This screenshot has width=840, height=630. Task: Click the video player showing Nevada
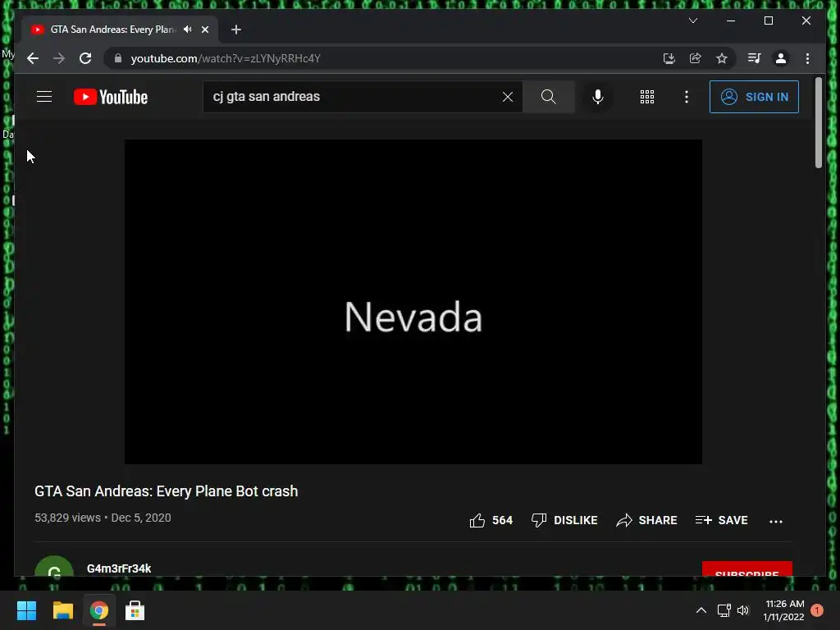413,302
